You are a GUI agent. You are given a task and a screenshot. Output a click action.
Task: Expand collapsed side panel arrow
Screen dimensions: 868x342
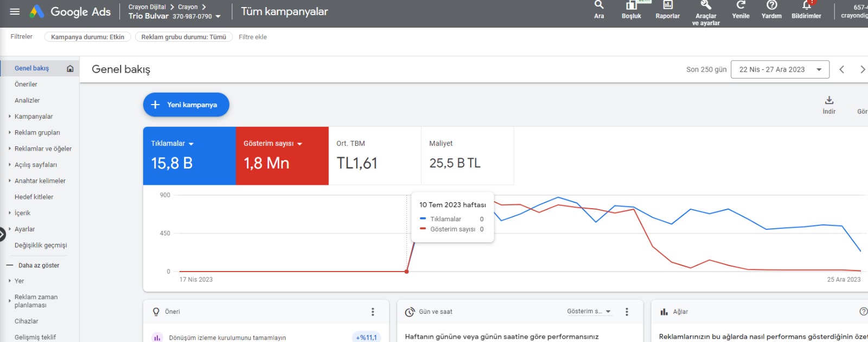(3, 234)
